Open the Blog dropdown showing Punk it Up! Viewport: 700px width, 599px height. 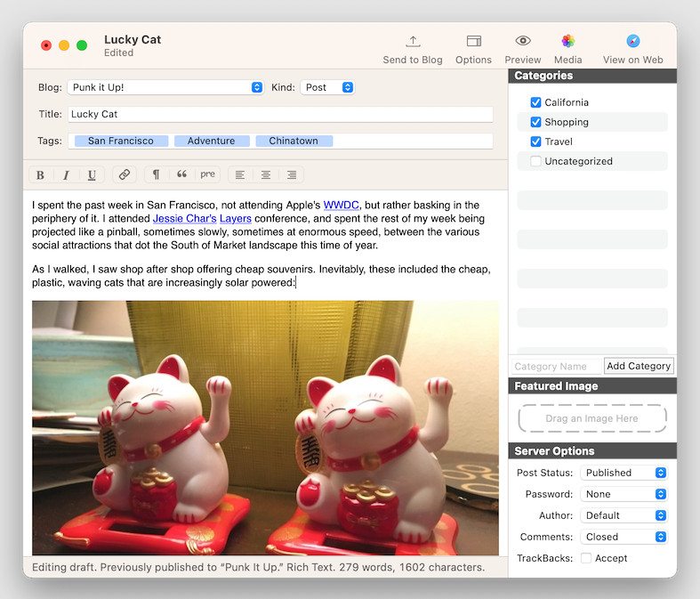click(x=165, y=87)
